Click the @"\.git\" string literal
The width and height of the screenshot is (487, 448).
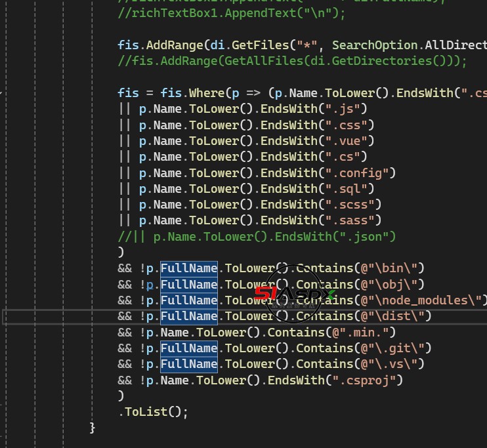click(392, 348)
